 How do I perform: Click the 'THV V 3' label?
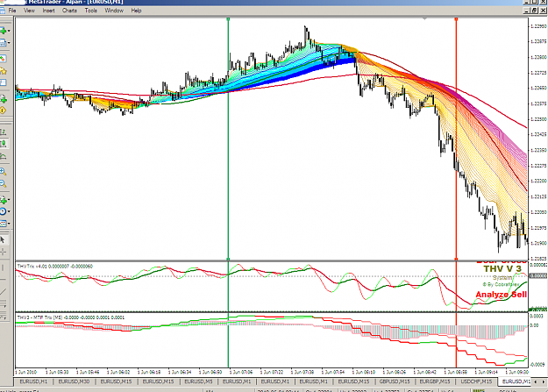tap(502, 268)
